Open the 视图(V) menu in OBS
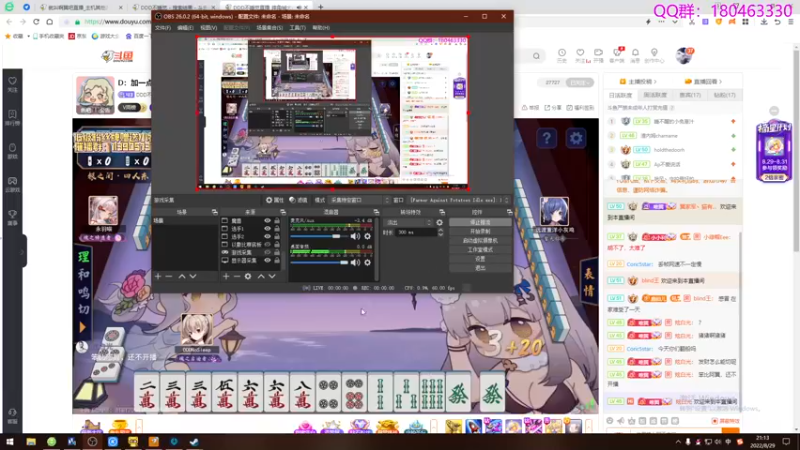Viewport: 800px width, 450px height. [208, 28]
